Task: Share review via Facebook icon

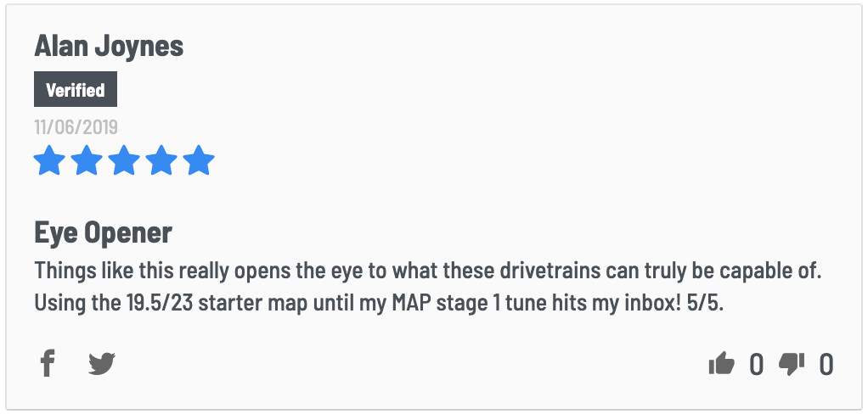Action: pyautogui.click(x=48, y=364)
